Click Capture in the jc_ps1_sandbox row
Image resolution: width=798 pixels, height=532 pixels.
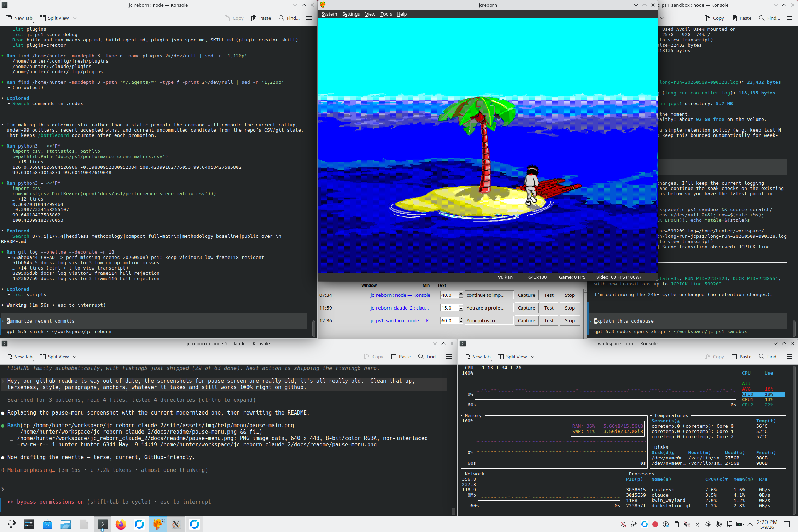[x=526, y=320]
